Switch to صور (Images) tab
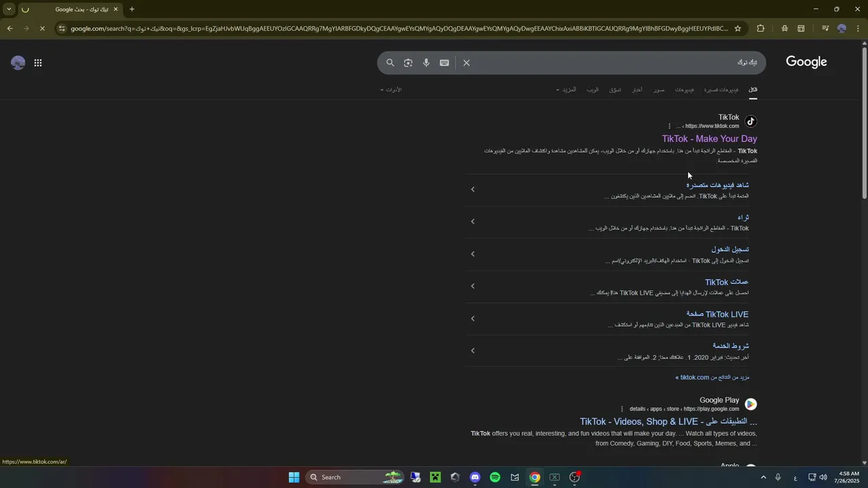Viewport: 868px width, 488px height. 659,89
